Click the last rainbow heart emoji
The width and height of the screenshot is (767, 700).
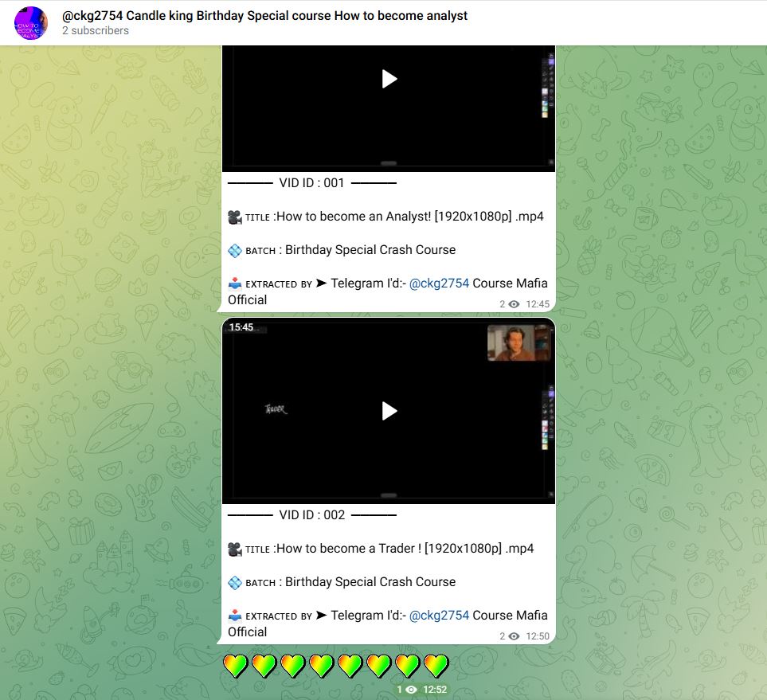tap(436, 664)
